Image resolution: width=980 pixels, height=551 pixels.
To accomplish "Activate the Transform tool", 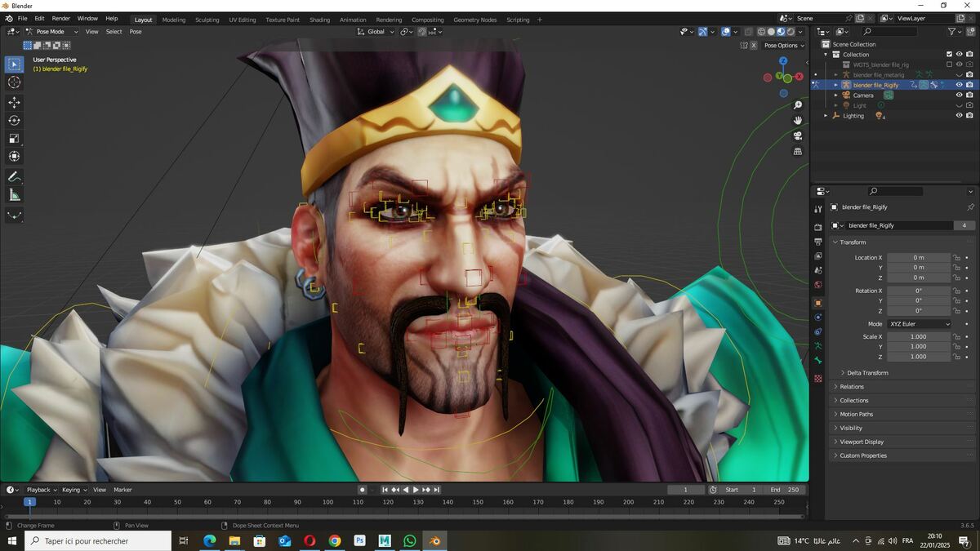I will tap(15, 156).
